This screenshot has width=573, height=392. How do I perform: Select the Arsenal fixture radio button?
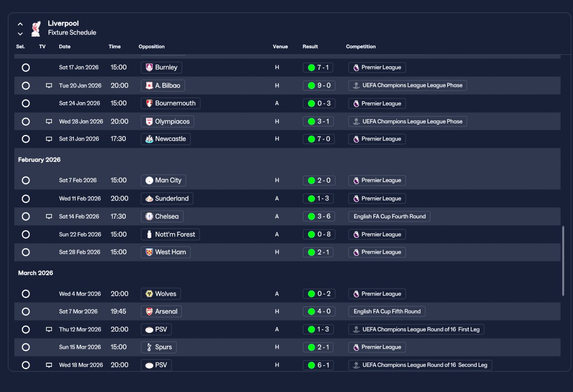[x=26, y=311]
